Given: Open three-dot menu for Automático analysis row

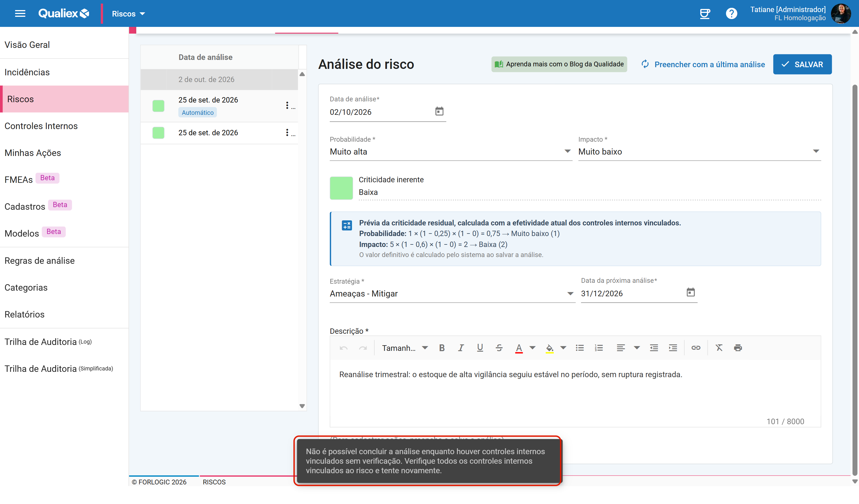Looking at the screenshot, I should [287, 105].
